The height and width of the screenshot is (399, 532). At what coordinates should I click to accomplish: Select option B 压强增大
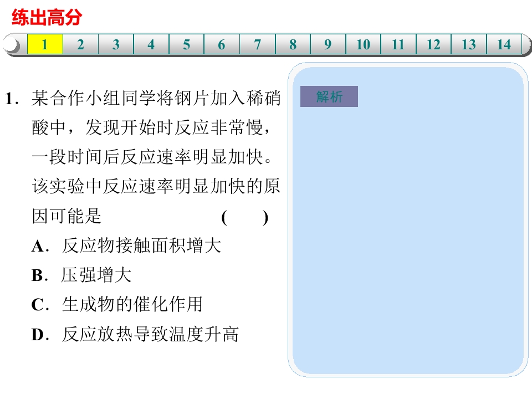(81, 275)
